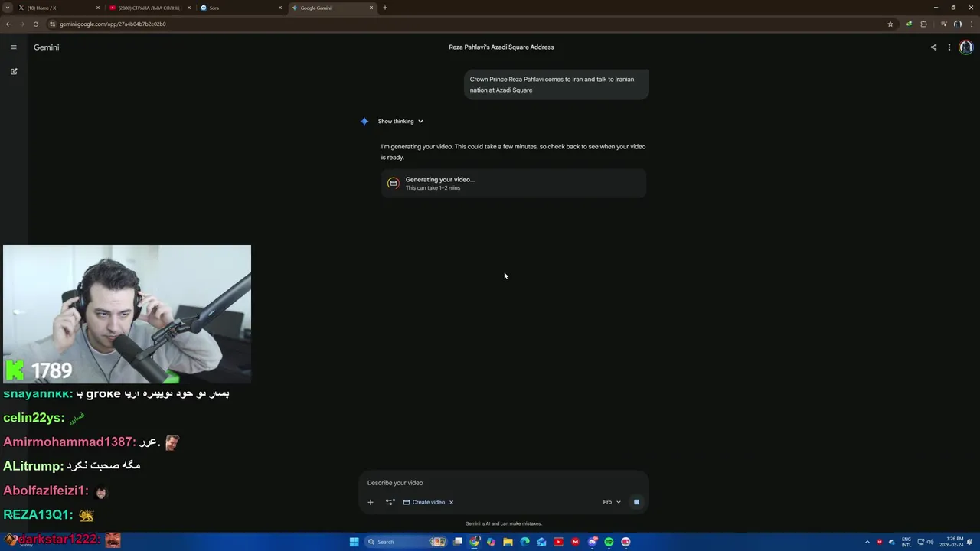Open the green extension icon in Chrome toolbar
980x551 pixels.
coord(909,24)
